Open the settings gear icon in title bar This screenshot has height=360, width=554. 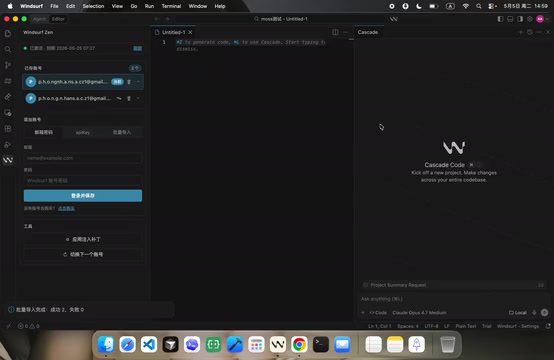click(x=530, y=19)
